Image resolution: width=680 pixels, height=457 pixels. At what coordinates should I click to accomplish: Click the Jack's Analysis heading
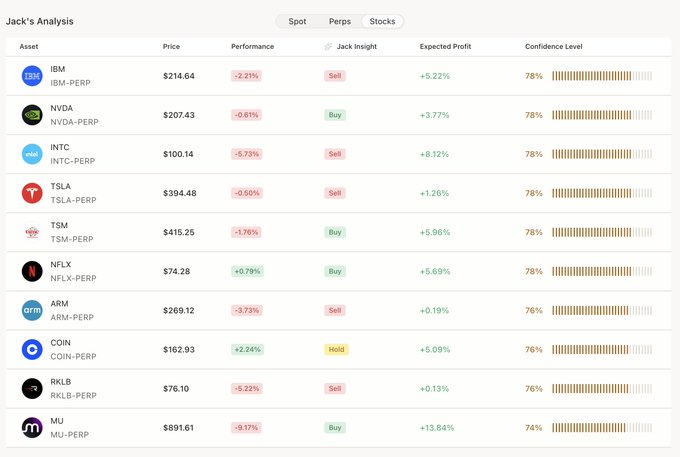pyautogui.click(x=39, y=21)
